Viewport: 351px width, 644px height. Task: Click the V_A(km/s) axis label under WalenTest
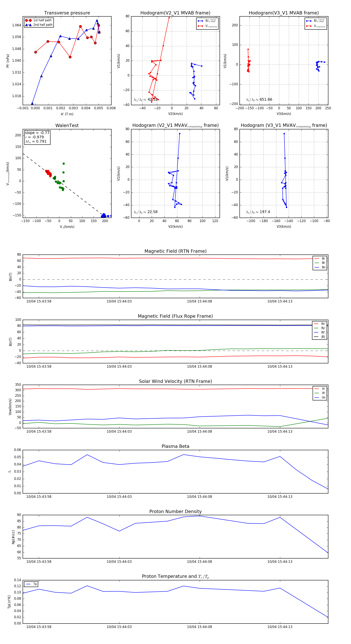point(67,227)
